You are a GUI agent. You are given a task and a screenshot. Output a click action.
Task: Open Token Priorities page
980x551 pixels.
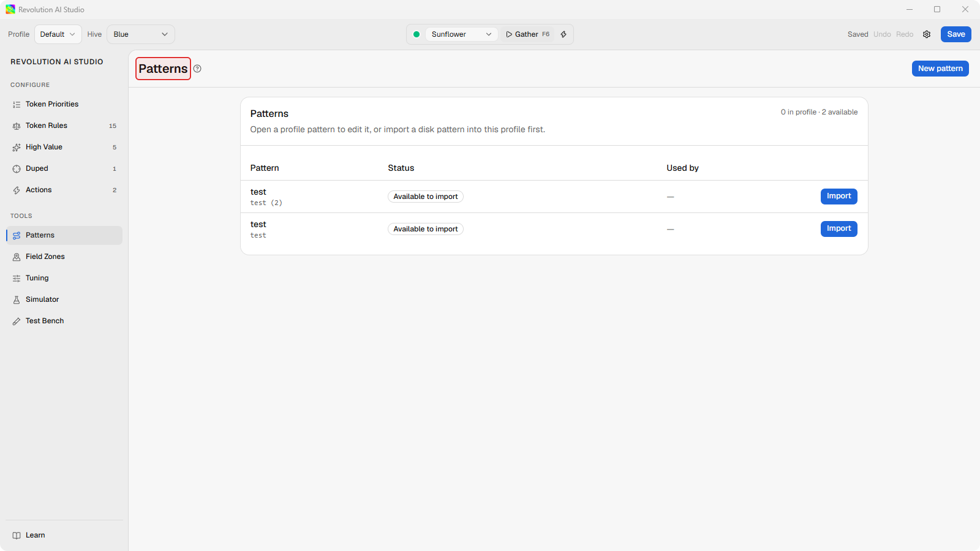(x=64, y=104)
